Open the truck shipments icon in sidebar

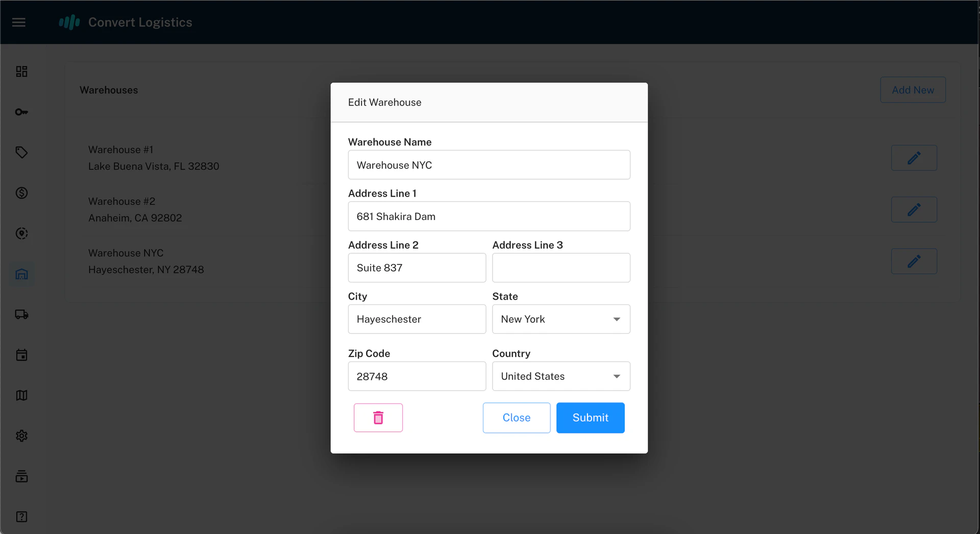21,314
